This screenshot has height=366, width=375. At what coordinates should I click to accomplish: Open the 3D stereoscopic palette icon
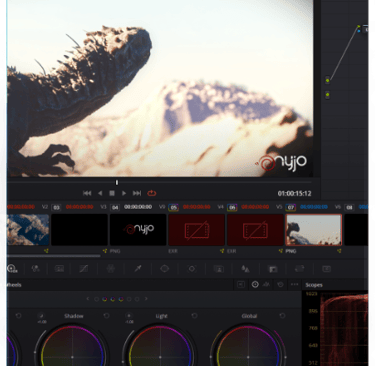point(327,269)
